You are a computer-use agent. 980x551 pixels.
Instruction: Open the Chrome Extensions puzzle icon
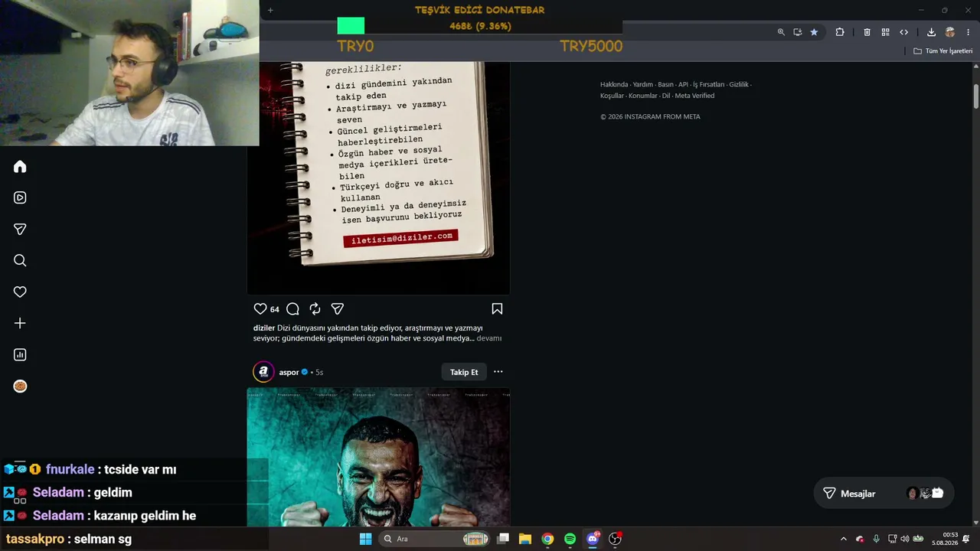point(840,32)
